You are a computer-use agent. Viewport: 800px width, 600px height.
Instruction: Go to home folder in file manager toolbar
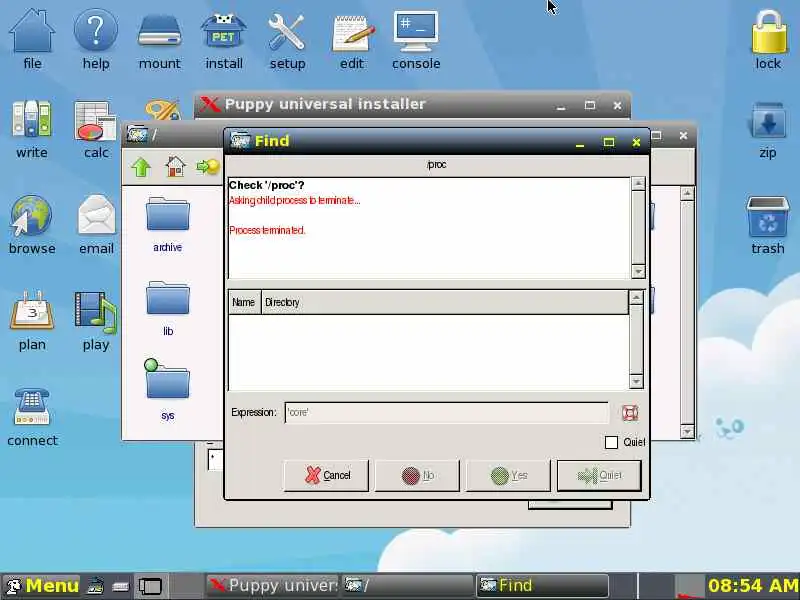click(x=175, y=167)
